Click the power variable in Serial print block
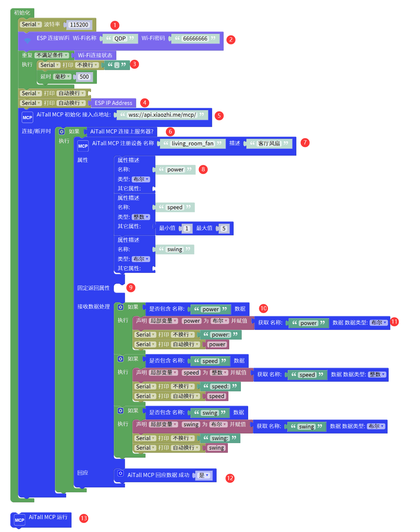 217,344
